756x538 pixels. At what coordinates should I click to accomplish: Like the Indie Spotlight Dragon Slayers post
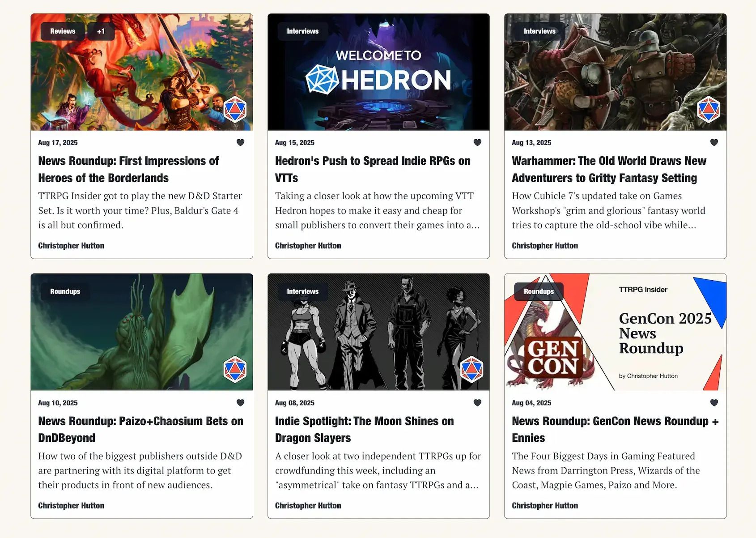pos(477,402)
